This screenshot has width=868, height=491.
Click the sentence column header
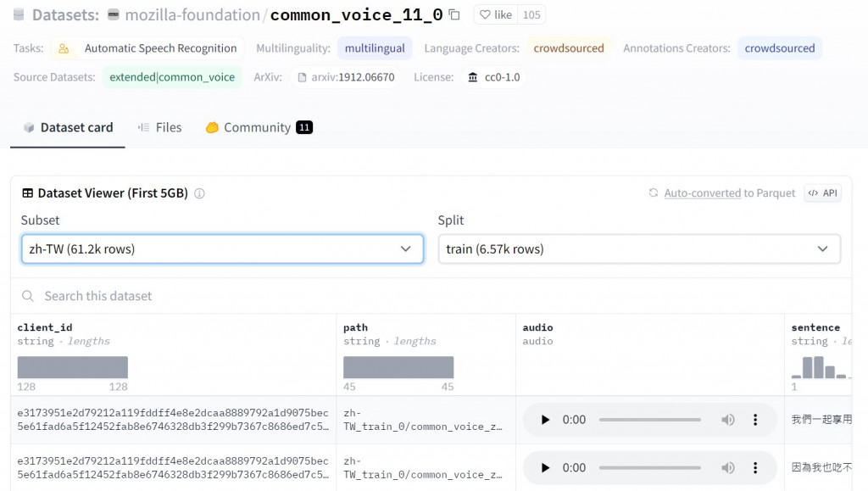point(815,327)
